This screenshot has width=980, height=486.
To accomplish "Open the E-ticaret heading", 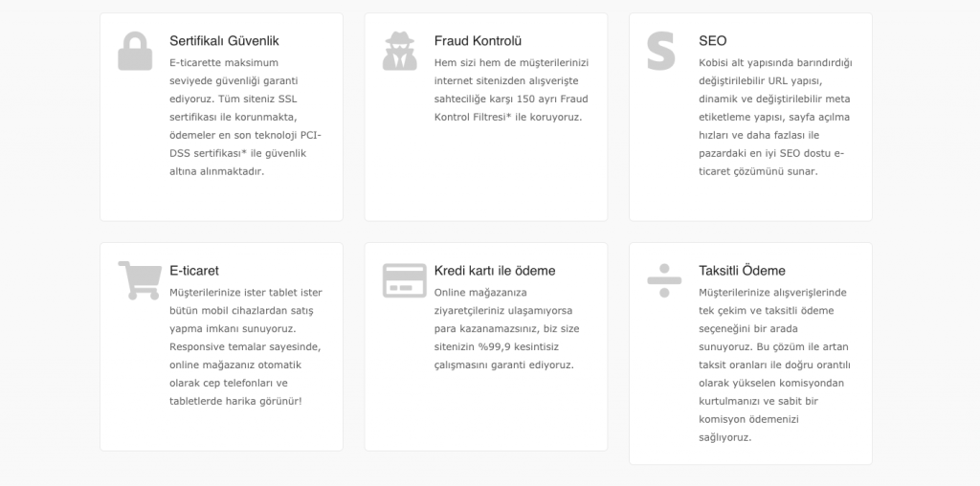I will tap(194, 271).
